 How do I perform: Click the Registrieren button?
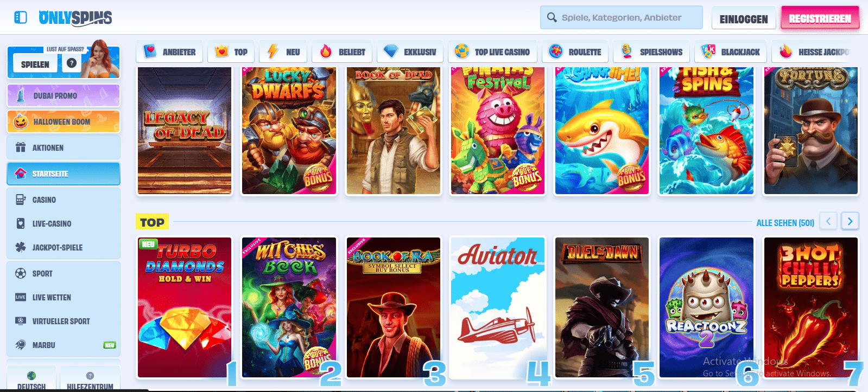[820, 19]
